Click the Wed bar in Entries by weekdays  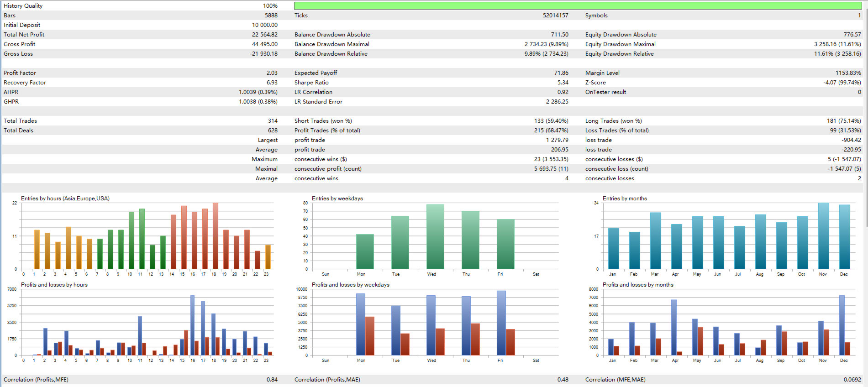tap(435, 236)
